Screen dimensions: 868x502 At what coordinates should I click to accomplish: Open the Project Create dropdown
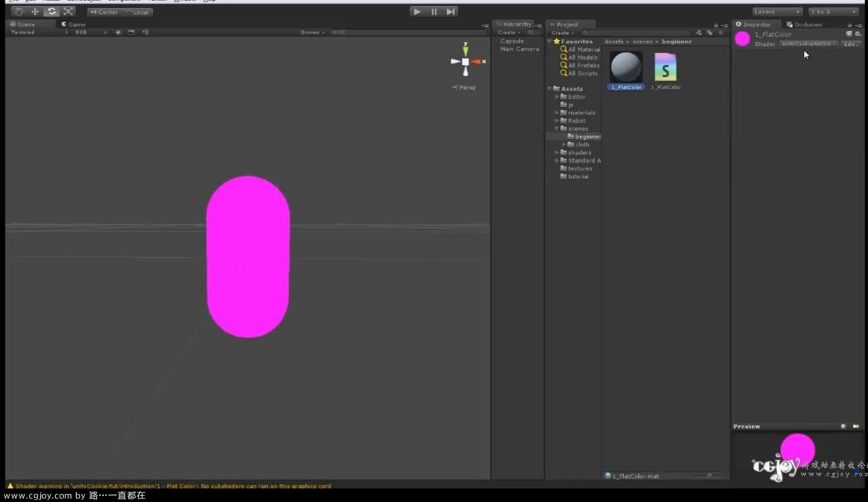pos(562,33)
